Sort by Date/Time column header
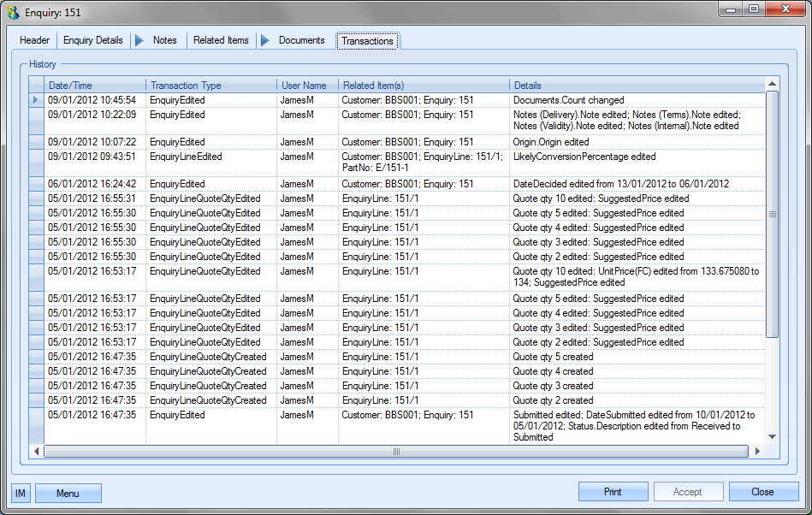This screenshot has width=812, height=515. pos(94,86)
